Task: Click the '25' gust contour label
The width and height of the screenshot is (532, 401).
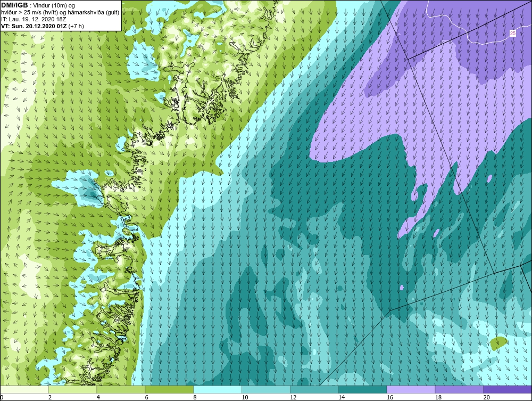Action: pos(513,33)
